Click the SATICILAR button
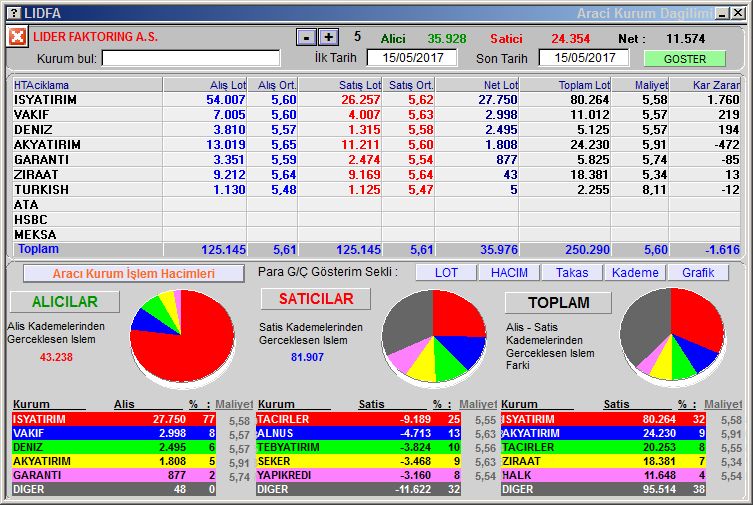The width and height of the screenshot is (753, 505). click(x=316, y=299)
